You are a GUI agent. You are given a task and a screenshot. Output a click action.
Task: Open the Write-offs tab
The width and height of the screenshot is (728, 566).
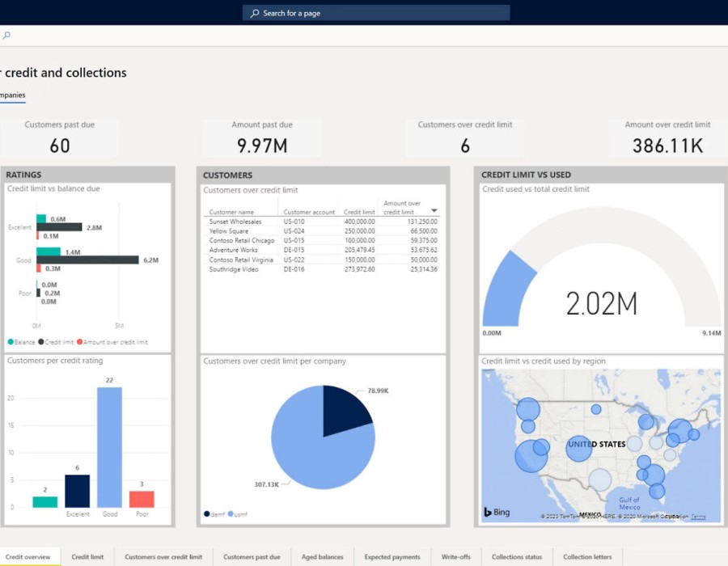(455, 556)
